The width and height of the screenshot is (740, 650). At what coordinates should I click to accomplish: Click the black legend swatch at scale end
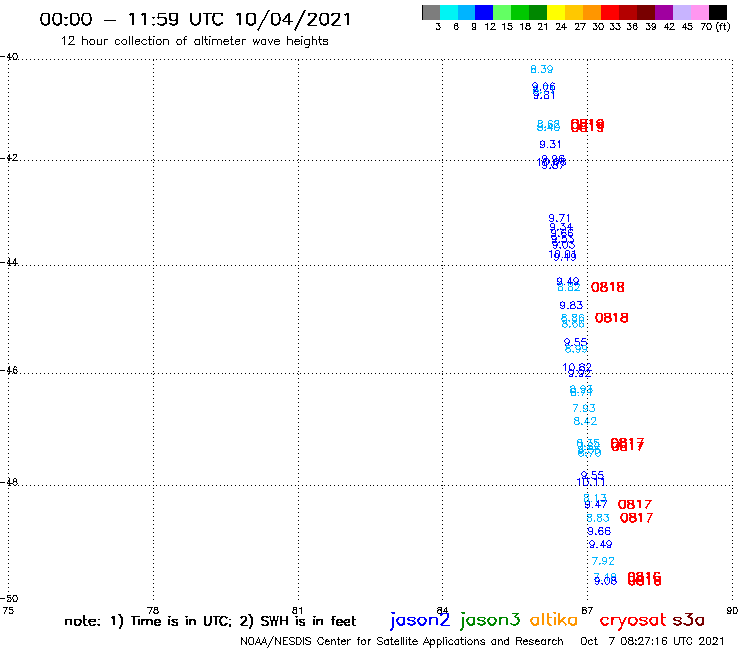717,12
